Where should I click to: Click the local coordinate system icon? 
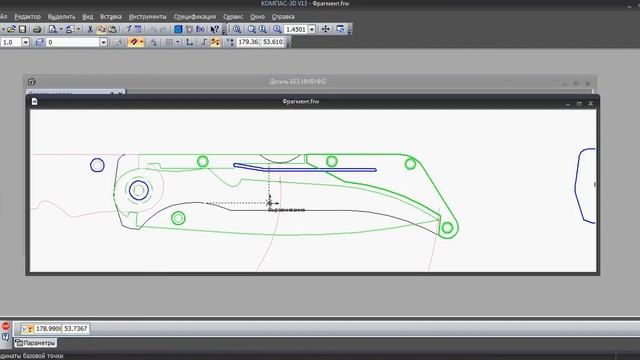tap(189, 42)
